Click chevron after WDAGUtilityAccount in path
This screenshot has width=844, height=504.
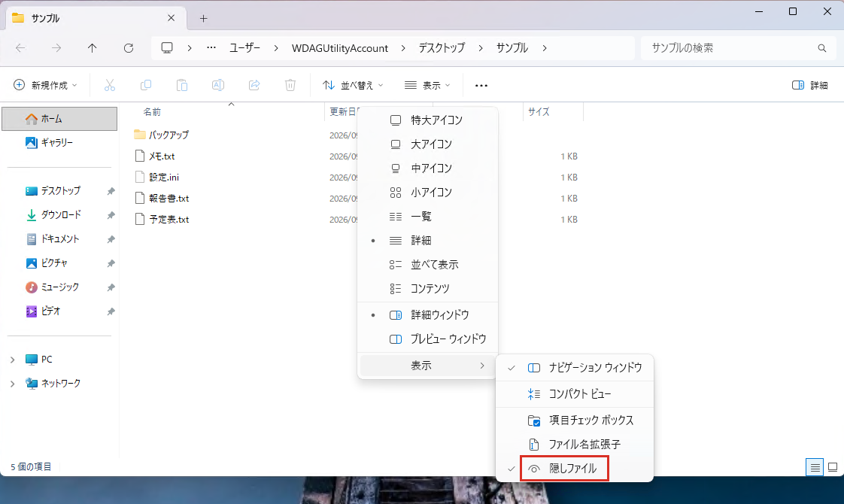click(403, 48)
